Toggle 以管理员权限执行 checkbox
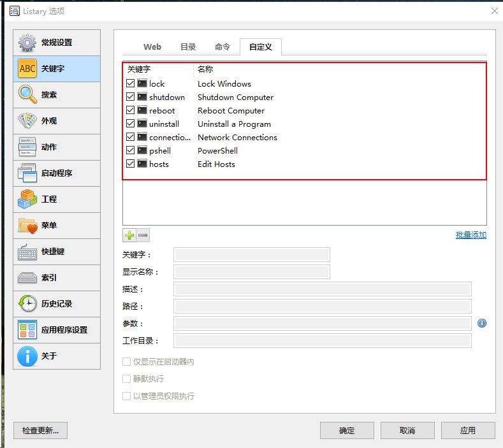The width and height of the screenshot is (503, 448). [x=126, y=396]
